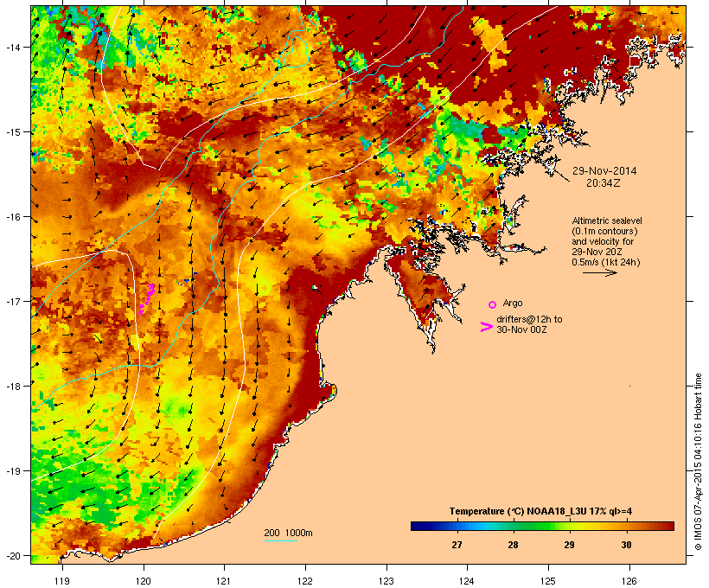This screenshot has width=709, height=588.
Task: Click the longitude axis label 122
Action: coord(305,581)
